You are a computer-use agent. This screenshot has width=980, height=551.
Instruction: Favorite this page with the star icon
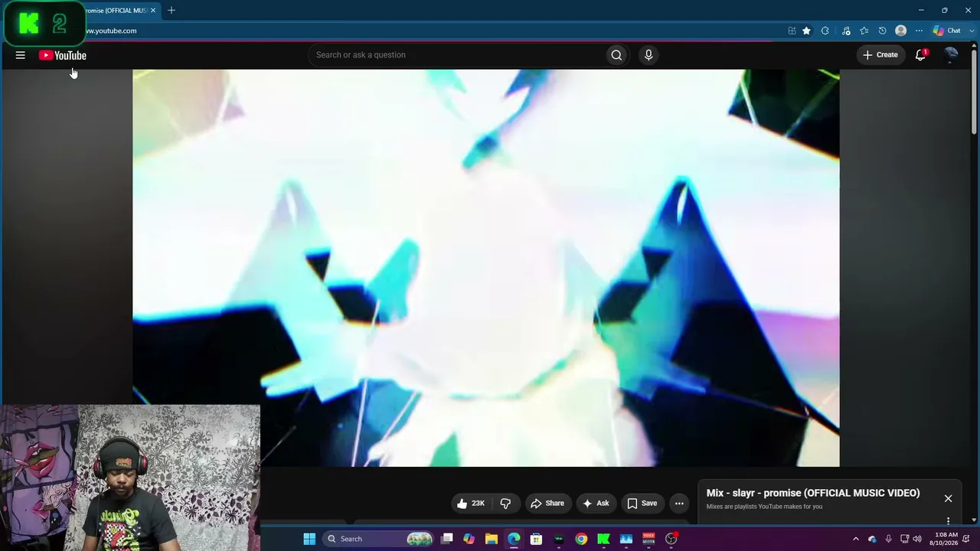(806, 31)
